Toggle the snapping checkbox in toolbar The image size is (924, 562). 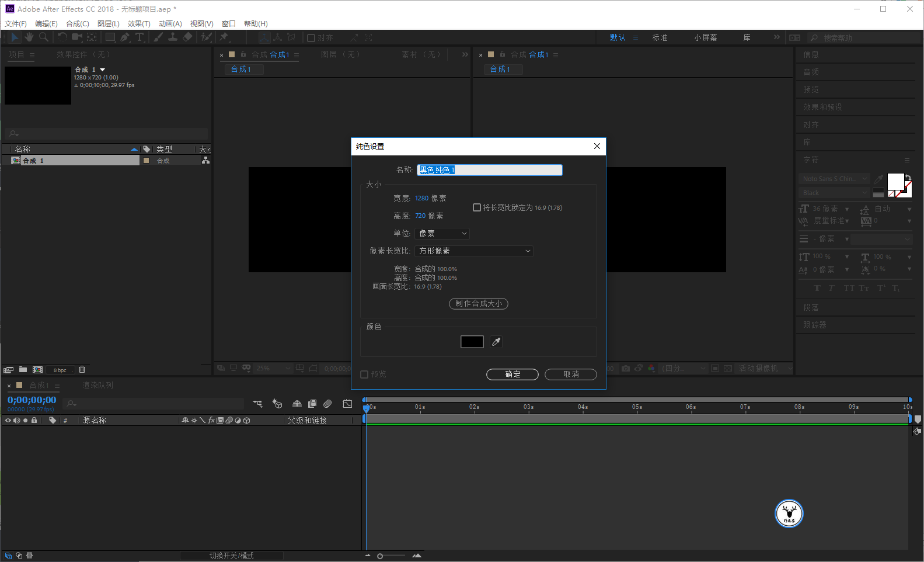[x=311, y=38]
